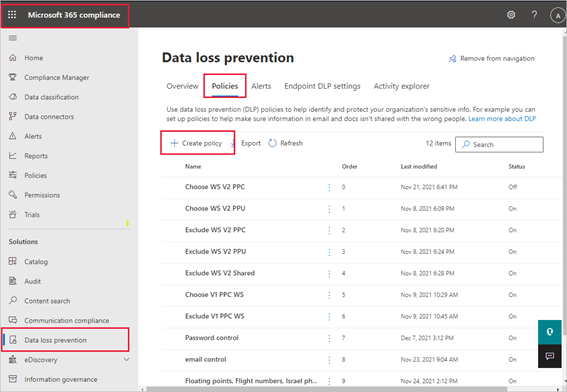Screen dimensions: 567x392
Task: Open the Learn more about DLP link
Action: tap(502, 119)
